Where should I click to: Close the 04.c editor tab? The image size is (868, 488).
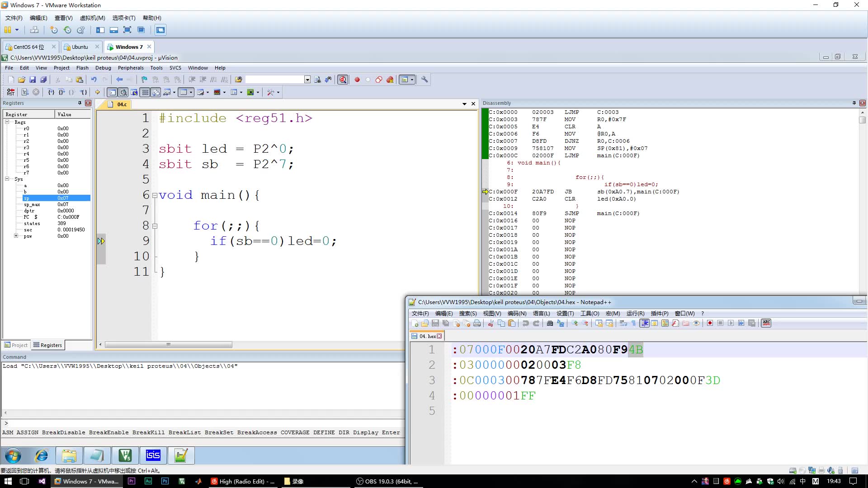click(473, 104)
